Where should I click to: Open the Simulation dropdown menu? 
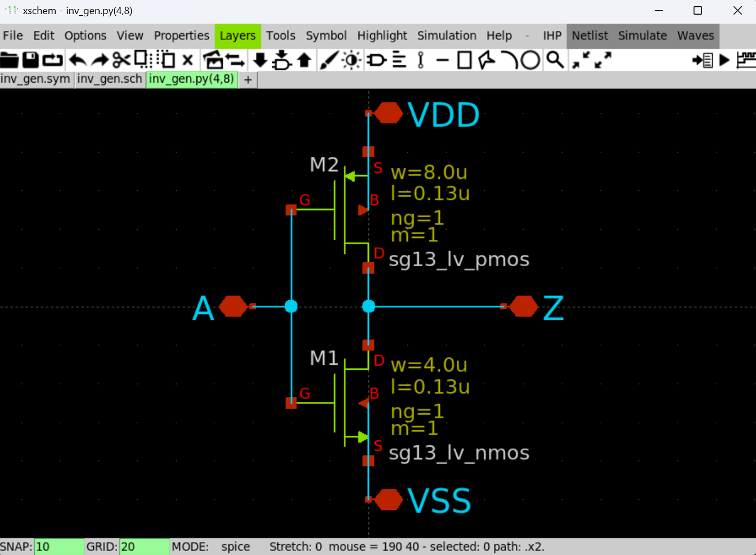pos(447,36)
